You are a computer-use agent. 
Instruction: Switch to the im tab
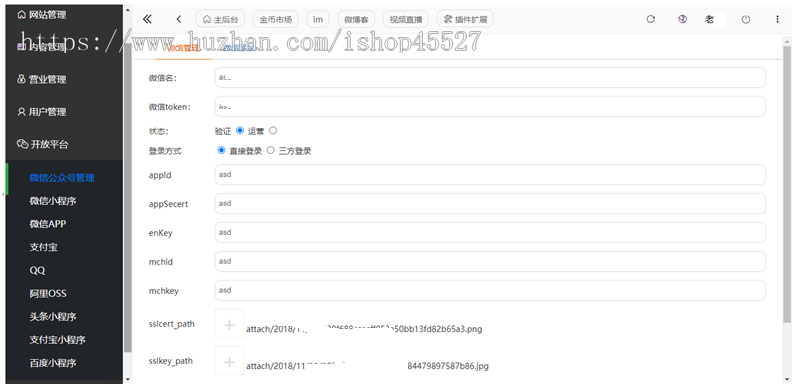coord(318,19)
